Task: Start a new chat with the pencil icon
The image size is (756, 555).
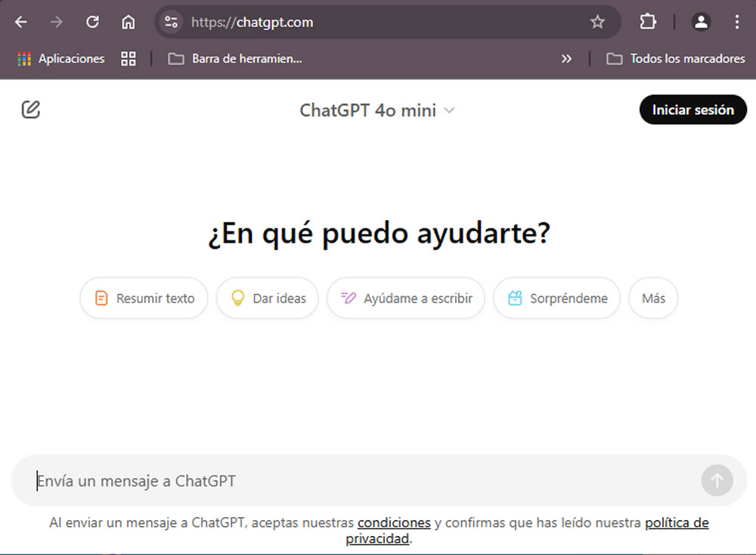Action: coord(31,110)
